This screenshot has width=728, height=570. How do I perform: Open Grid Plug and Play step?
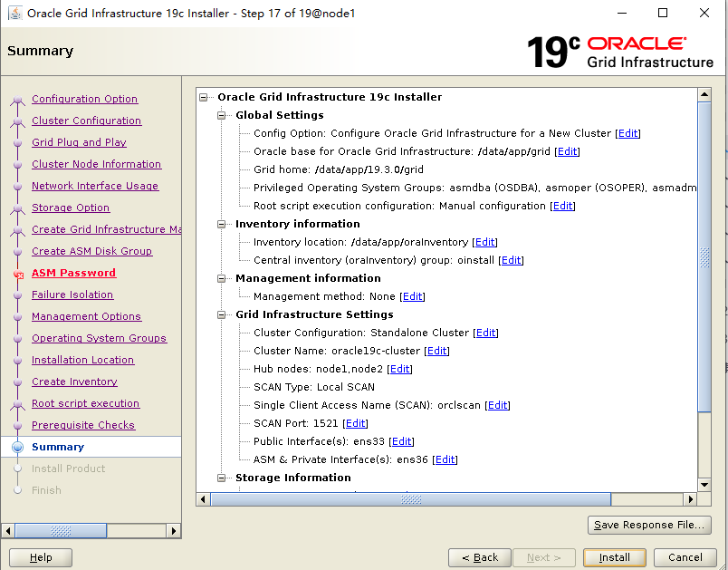point(79,142)
